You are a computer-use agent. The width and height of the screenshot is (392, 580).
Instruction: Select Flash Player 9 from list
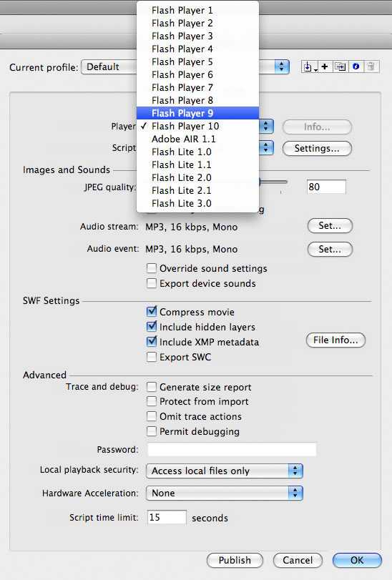pos(197,113)
